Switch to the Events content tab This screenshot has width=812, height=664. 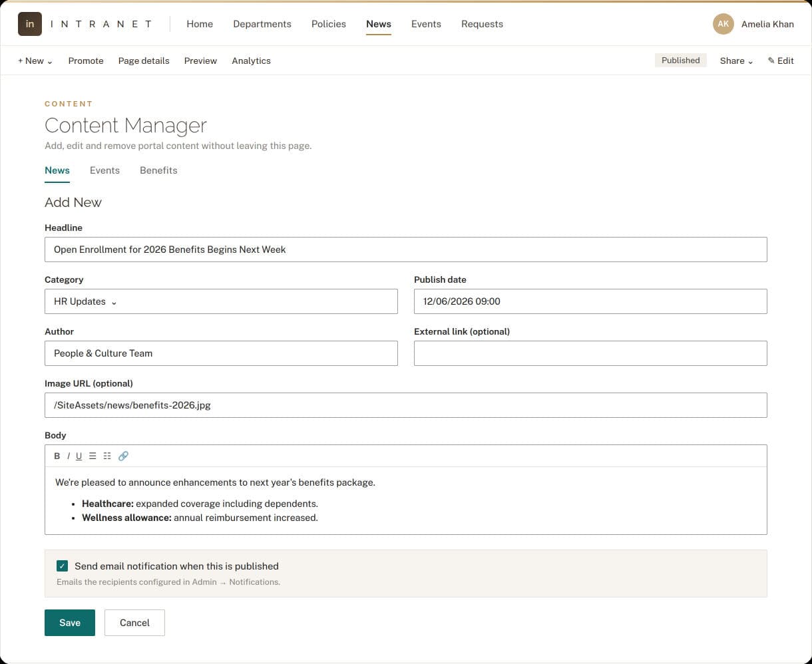(104, 170)
